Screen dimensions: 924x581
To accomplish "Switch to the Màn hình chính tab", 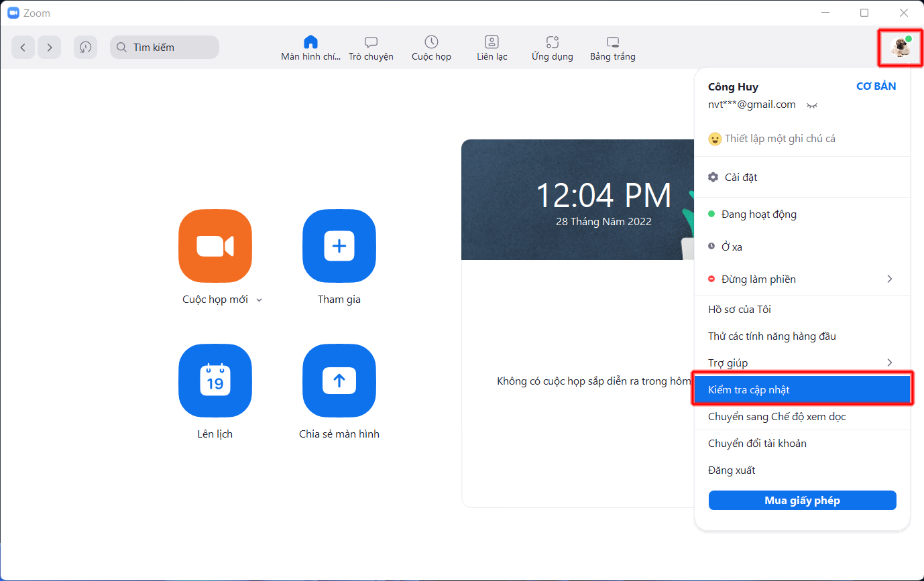I will point(310,42).
